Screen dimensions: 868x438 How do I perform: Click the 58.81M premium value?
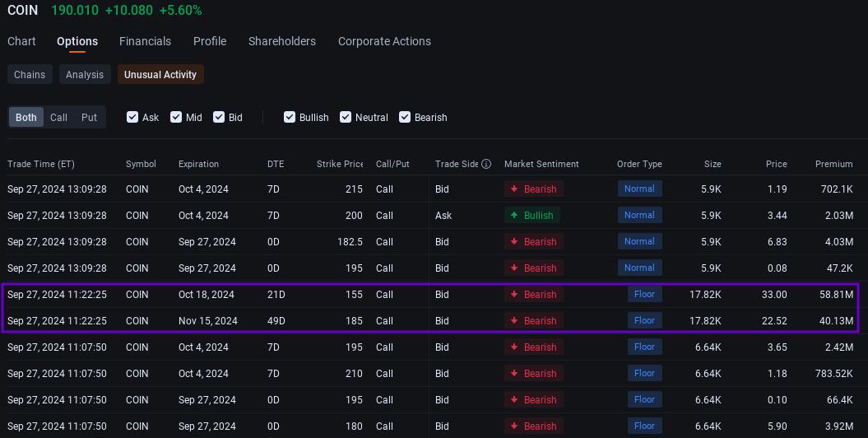pyautogui.click(x=837, y=295)
